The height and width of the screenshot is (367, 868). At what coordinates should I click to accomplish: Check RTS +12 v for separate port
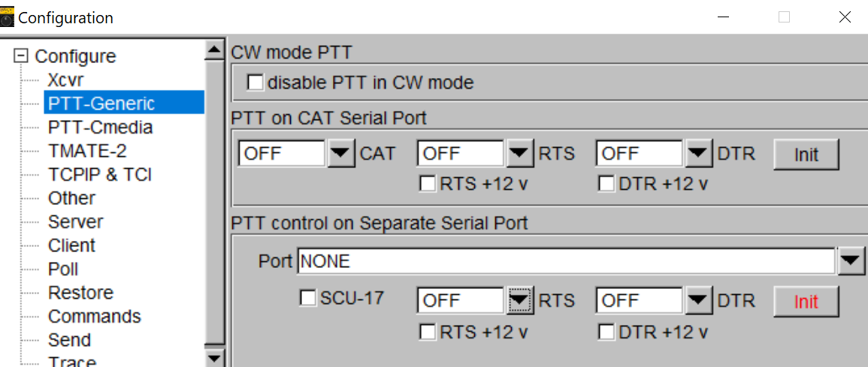pyautogui.click(x=428, y=332)
